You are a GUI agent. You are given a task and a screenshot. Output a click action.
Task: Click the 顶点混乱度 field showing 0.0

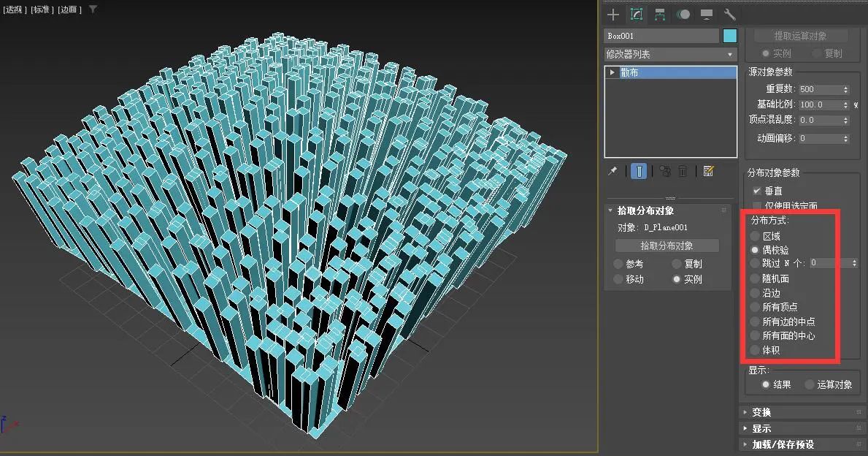[x=820, y=121]
